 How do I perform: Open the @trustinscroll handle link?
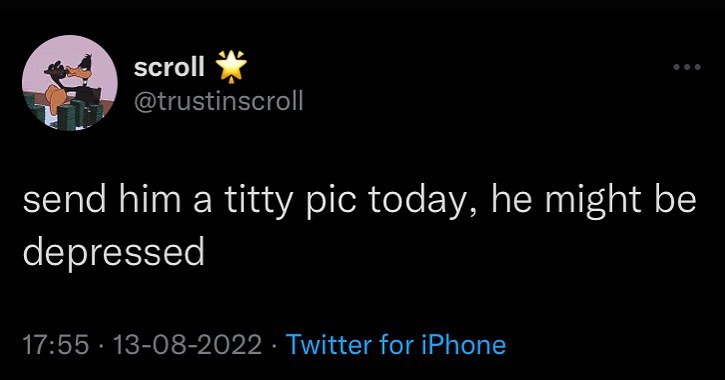click(218, 100)
